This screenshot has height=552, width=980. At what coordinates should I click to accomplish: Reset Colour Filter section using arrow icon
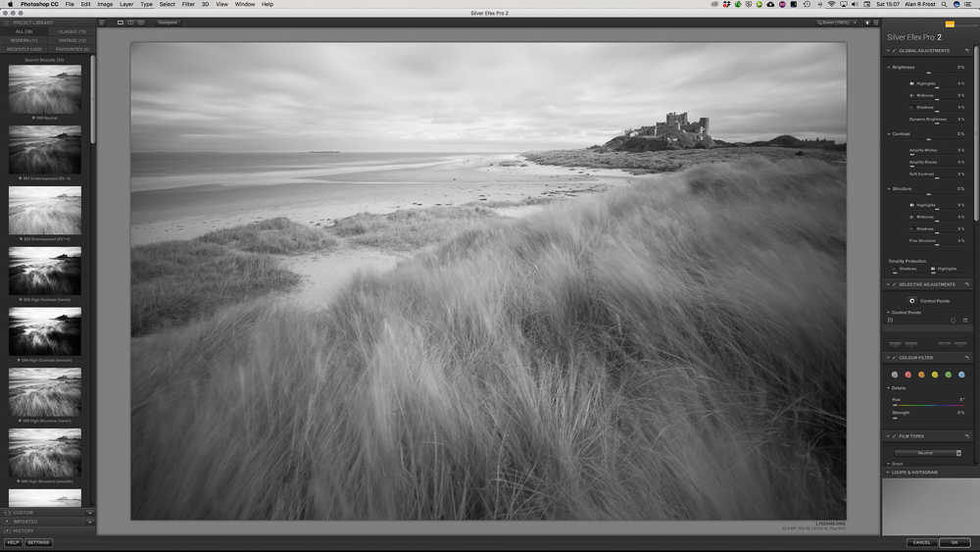966,358
